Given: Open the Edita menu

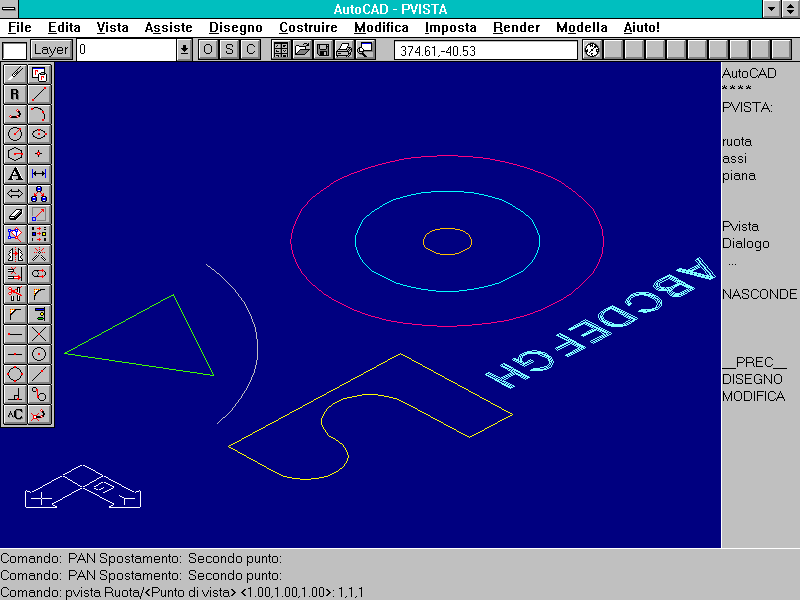Looking at the screenshot, I should [x=64, y=28].
